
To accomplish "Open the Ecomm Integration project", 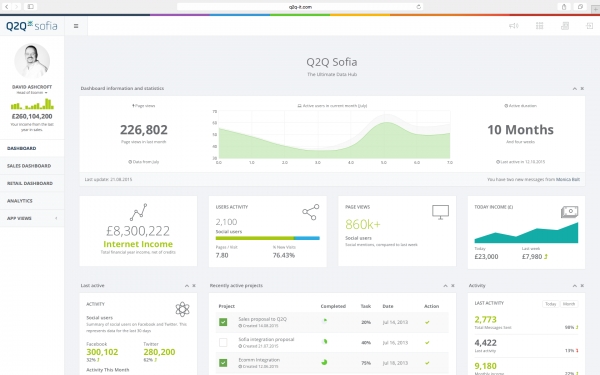I will click(x=259, y=360).
